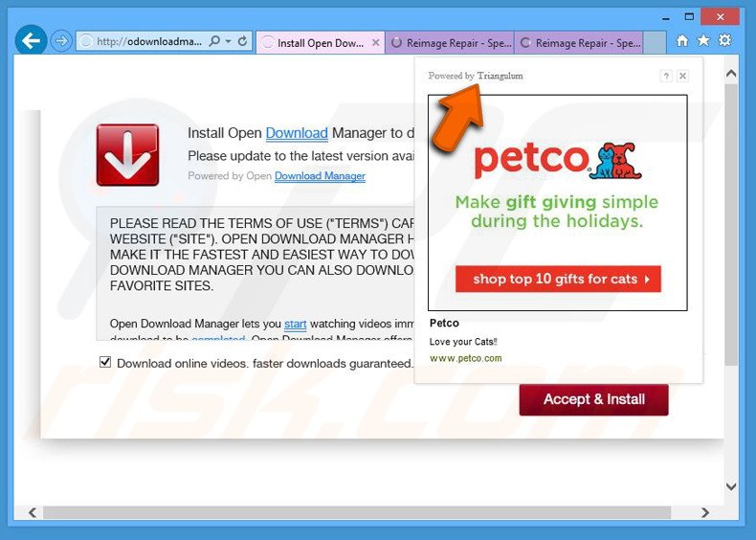Click the vertical scrollbar thumb

pos(731,224)
